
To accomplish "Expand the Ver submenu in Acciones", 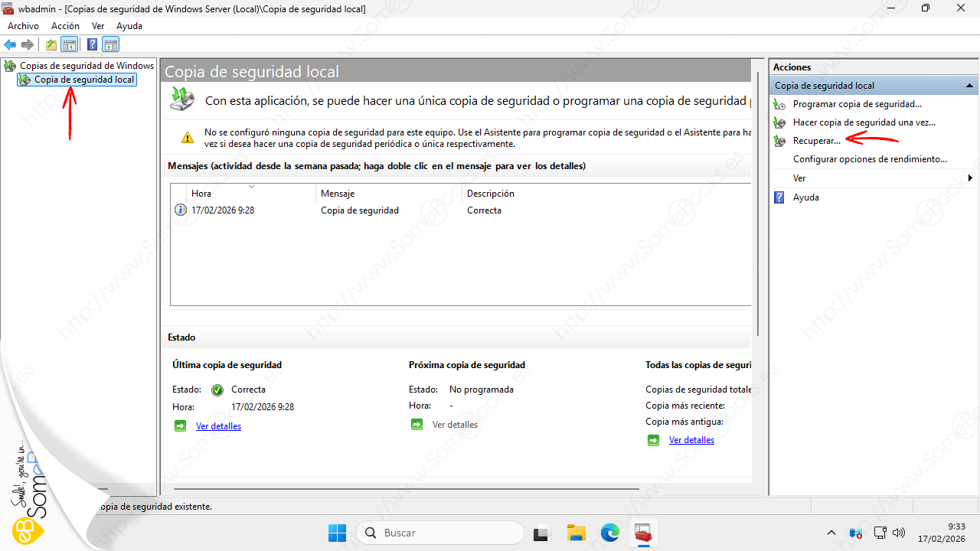I will 969,178.
